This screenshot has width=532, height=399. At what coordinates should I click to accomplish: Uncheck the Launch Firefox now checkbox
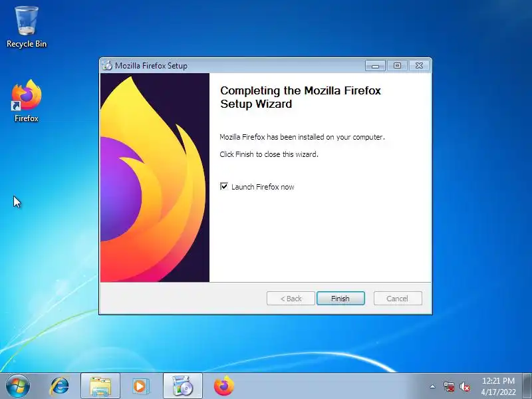coord(224,186)
